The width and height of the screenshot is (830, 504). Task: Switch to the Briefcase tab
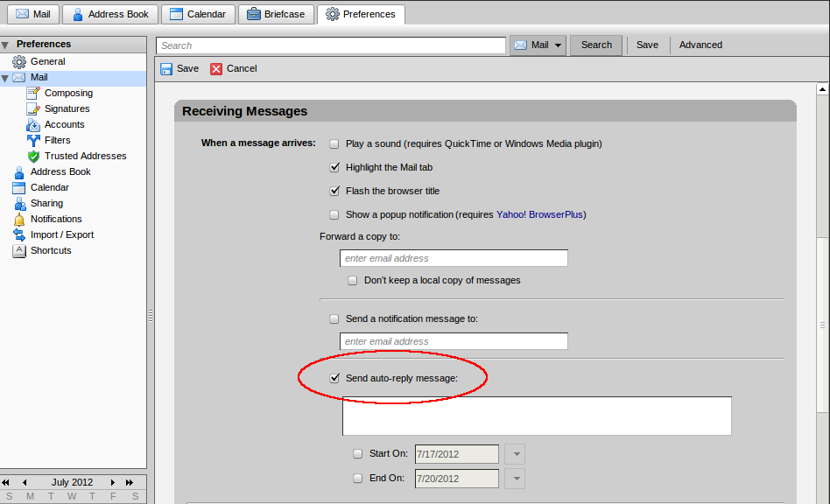point(277,14)
